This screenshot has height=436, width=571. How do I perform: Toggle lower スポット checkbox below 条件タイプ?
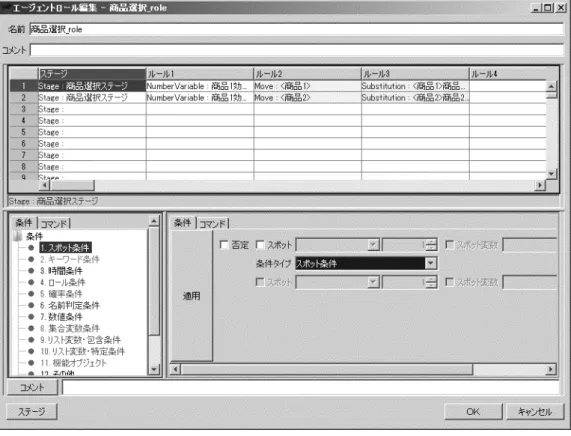pyautogui.click(x=260, y=282)
